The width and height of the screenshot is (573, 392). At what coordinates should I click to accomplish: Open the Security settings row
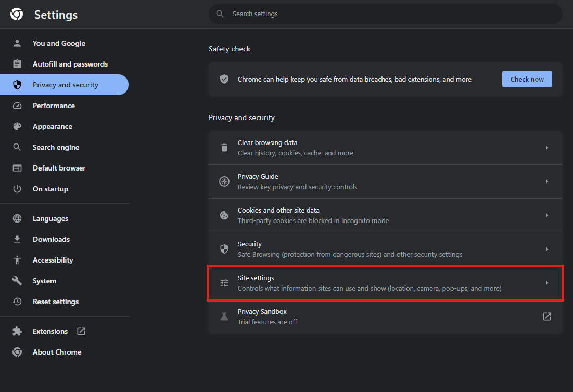click(x=385, y=249)
